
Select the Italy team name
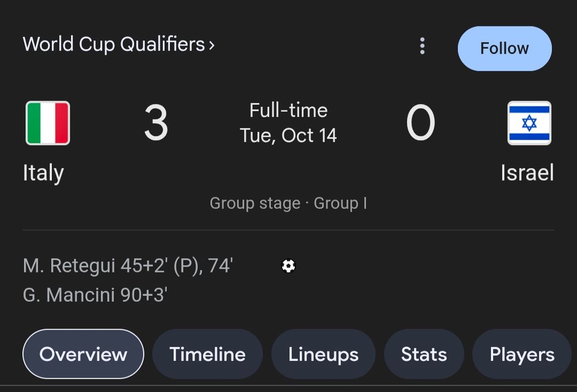click(x=43, y=173)
